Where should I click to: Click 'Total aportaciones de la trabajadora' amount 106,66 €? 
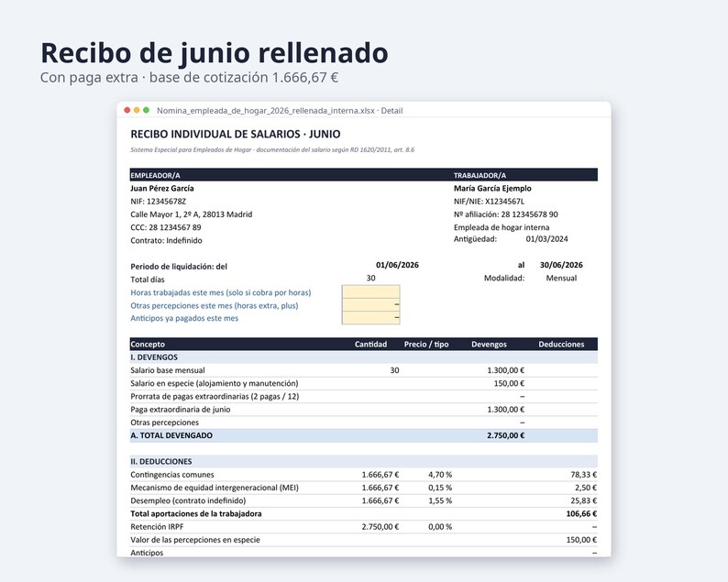tap(581, 514)
